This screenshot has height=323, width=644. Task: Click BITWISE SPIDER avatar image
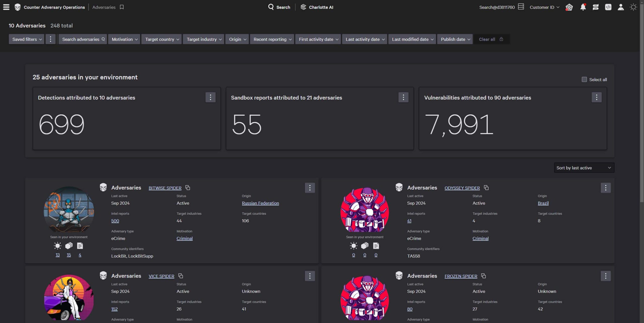pyautogui.click(x=69, y=210)
